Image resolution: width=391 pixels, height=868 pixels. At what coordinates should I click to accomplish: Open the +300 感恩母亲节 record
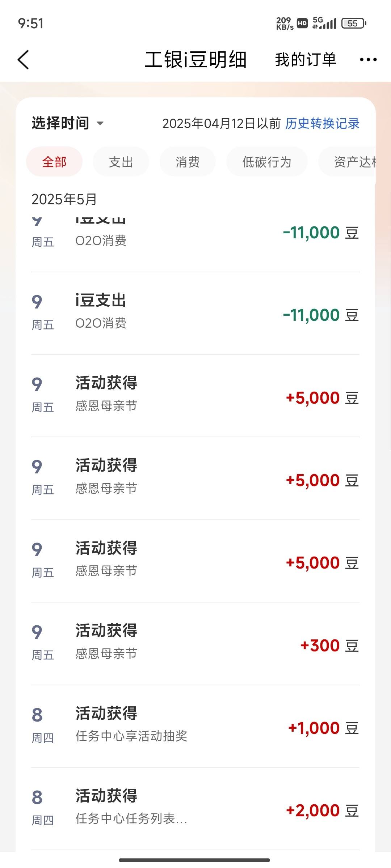click(195, 644)
